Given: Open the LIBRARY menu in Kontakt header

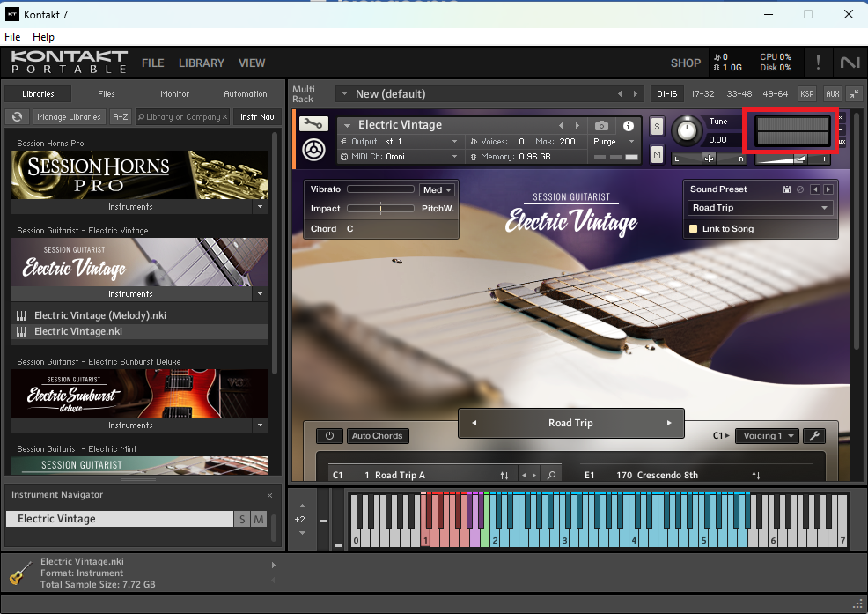Looking at the screenshot, I should coord(202,63).
